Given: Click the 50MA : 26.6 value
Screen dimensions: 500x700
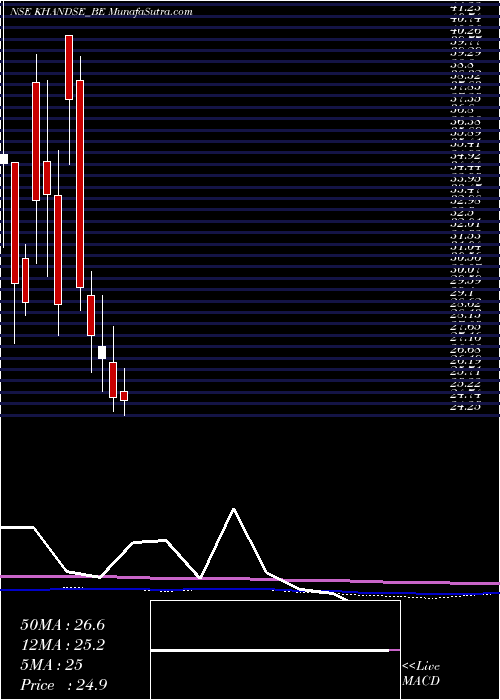Looking at the screenshot, I should pyautogui.click(x=62, y=625).
